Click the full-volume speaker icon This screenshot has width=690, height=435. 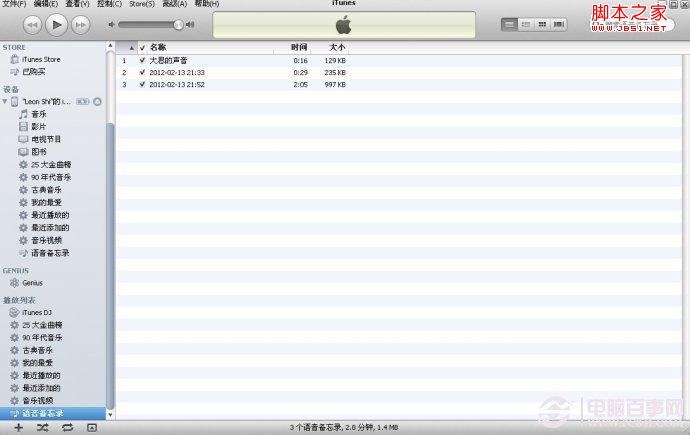pos(190,25)
